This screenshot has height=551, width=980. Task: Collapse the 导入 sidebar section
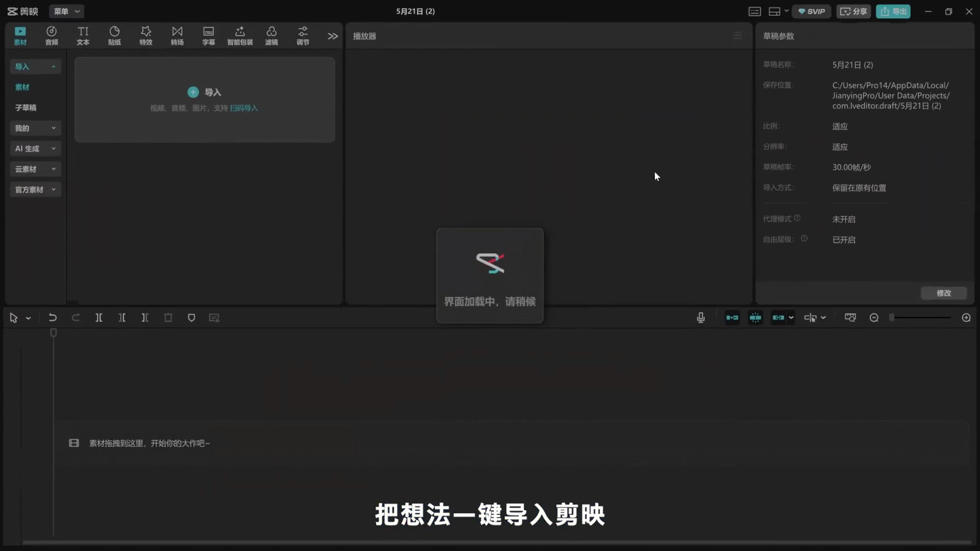36,67
